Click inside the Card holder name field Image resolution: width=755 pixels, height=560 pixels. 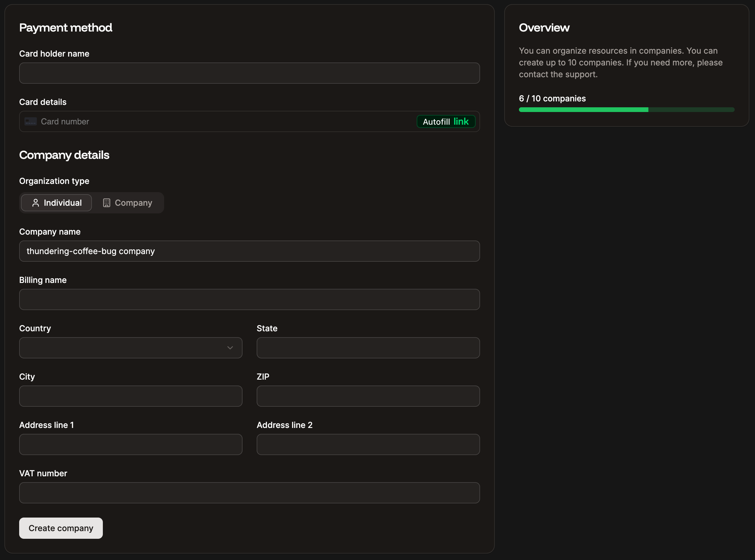pyautogui.click(x=249, y=73)
